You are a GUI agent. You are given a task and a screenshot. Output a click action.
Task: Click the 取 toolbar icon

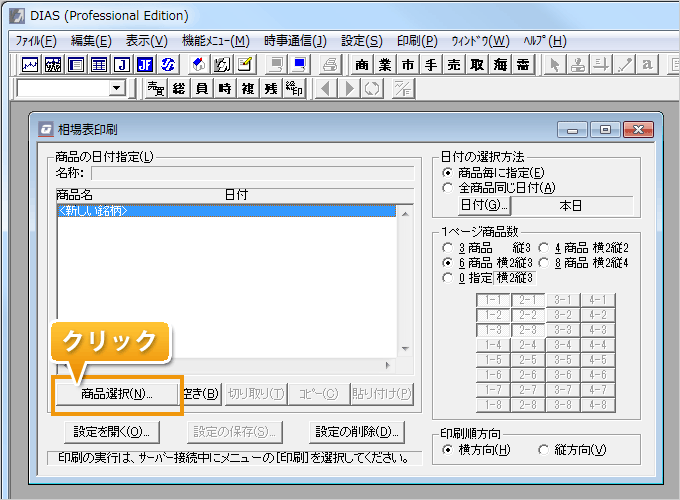[x=477, y=64]
